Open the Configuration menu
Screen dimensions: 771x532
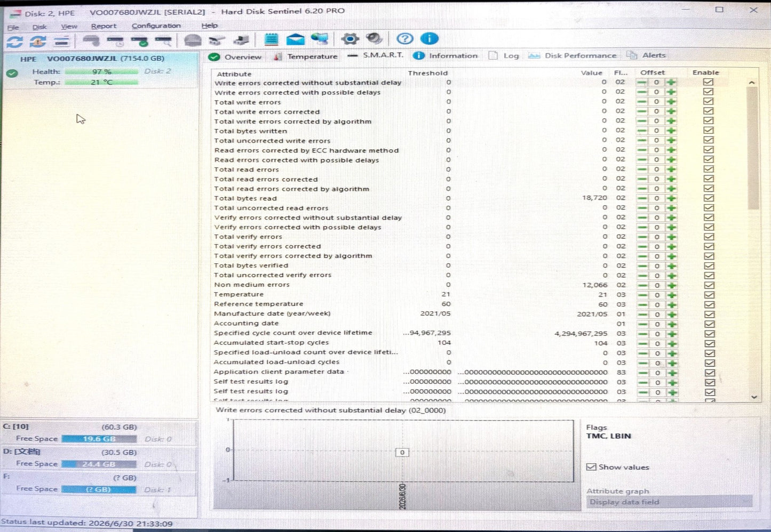coord(156,26)
